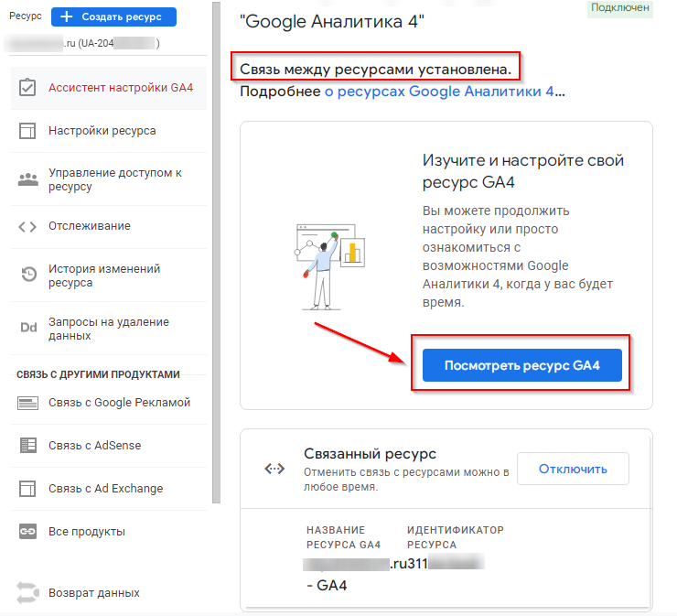
Task: Click the Подключен status badge
Action: [x=620, y=8]
